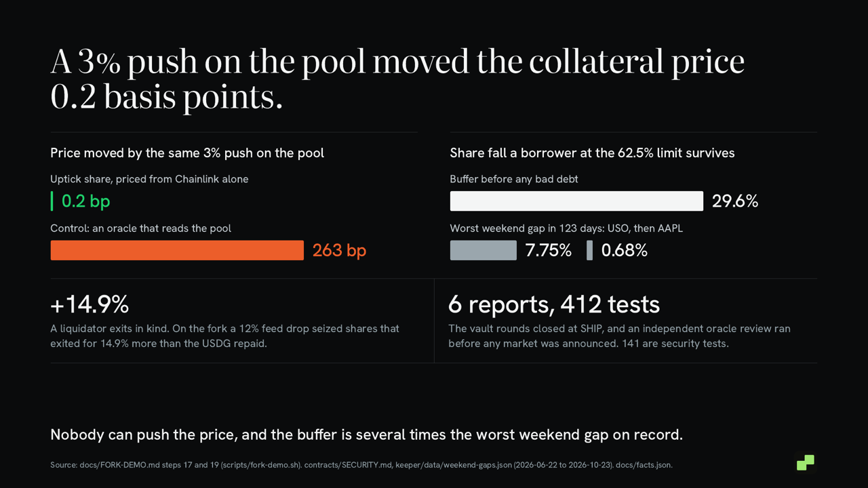Click the source citation footnote

[x=361, y=465]
